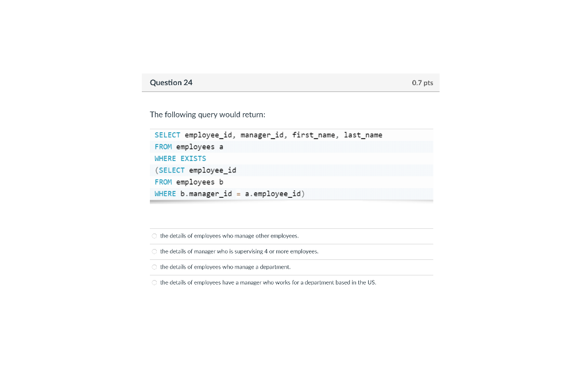This screenshot has height=368, width=588.
Task: Click 'first_name' column in SELECT list
Action: coord(314,135)
